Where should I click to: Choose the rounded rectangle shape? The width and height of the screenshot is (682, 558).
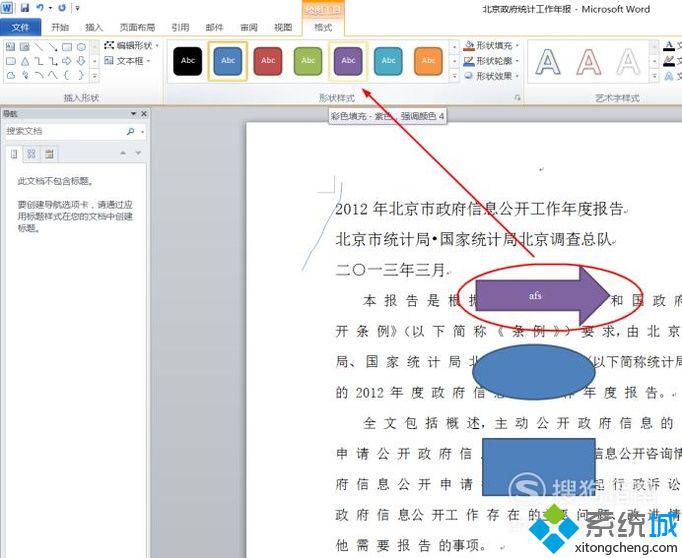tap(11, 61)
